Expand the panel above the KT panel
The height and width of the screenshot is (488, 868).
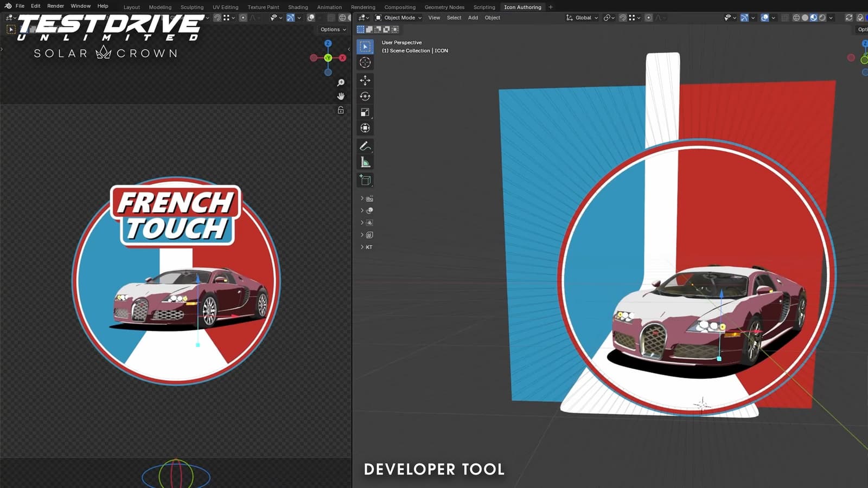click(366, 235)
